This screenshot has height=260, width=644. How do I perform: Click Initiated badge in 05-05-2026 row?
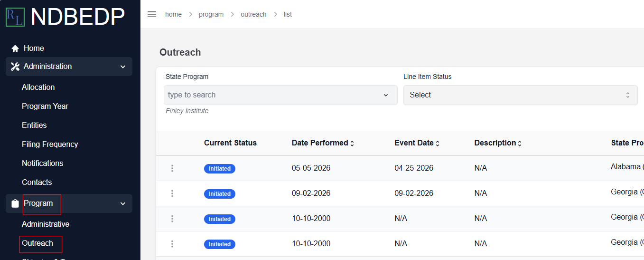(220, 169)
